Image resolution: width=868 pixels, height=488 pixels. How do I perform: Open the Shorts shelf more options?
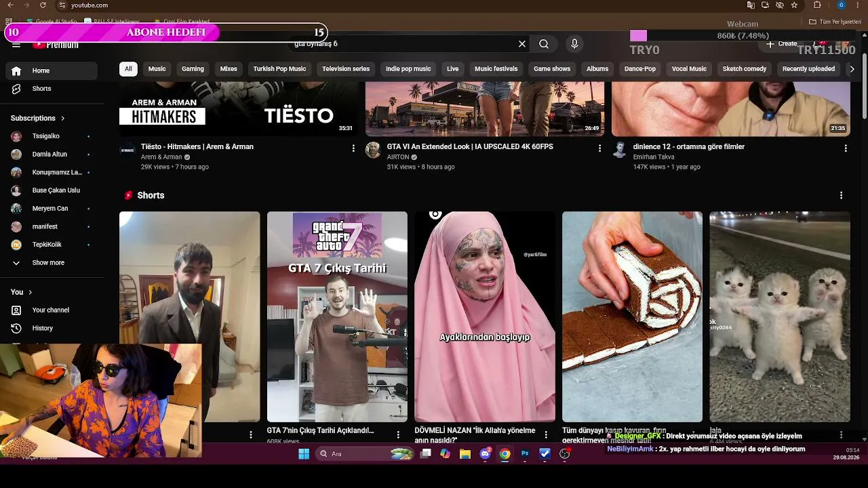click(842, 195)
